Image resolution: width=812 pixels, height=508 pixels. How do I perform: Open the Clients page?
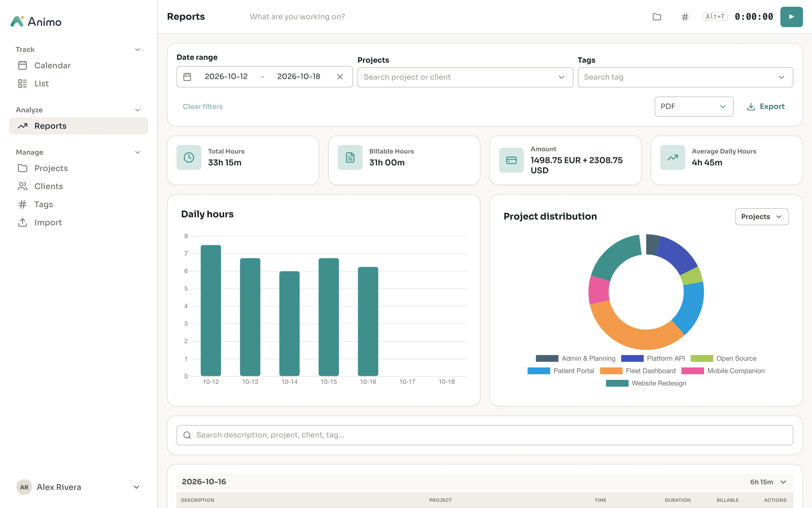tap(78, 187)
